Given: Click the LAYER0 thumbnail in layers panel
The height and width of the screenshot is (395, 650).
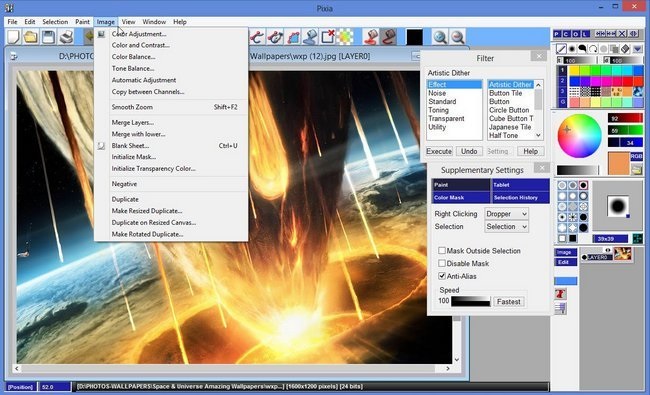Looking at the screenshot, I should [622, 254].
